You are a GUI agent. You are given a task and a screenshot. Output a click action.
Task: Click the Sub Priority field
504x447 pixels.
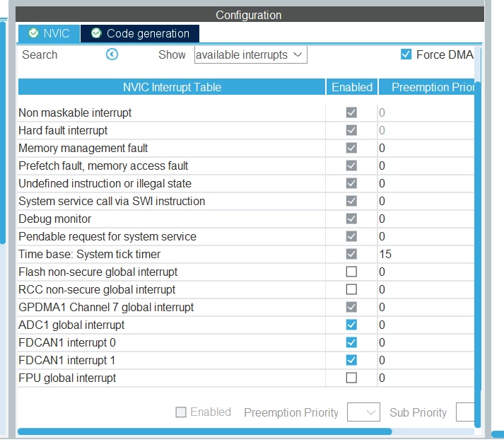(465, 412)
